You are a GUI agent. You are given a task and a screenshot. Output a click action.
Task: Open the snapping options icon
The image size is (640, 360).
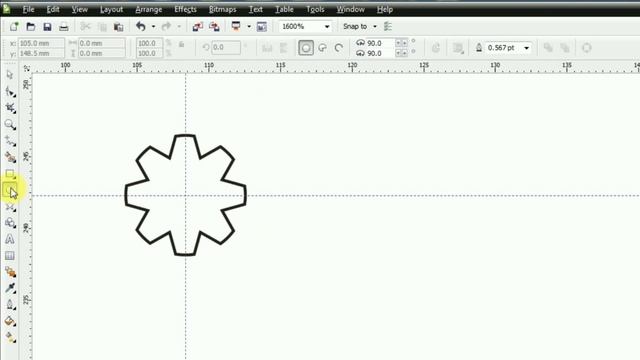pyautogui.click(x=388, y=27)
